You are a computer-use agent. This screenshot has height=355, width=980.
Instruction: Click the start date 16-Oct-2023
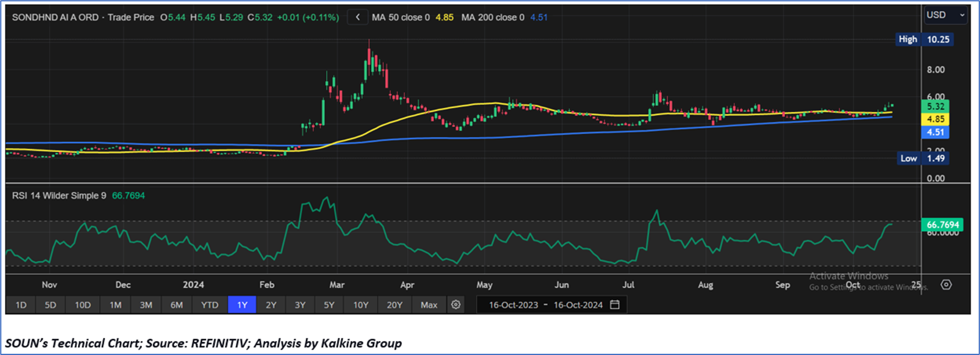513,304
